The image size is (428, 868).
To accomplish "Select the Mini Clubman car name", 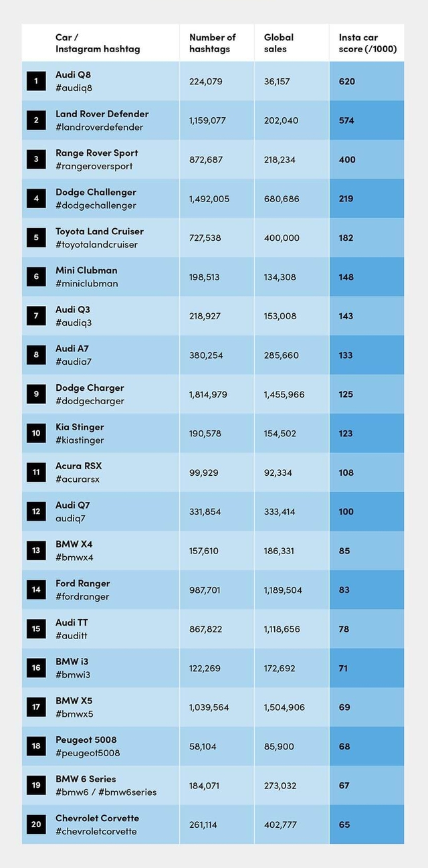I will pos(86,270).
